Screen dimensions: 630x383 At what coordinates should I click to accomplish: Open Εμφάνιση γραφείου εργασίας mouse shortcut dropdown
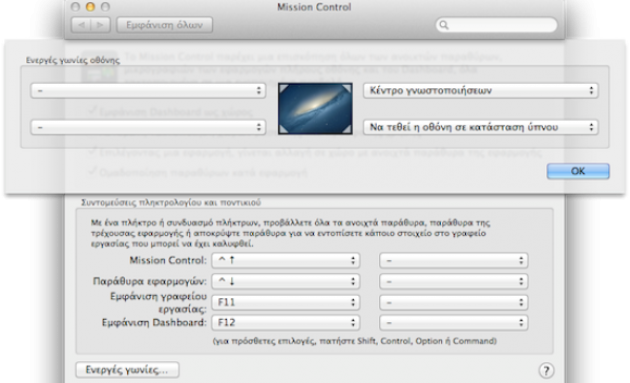(x=454, y=302)
